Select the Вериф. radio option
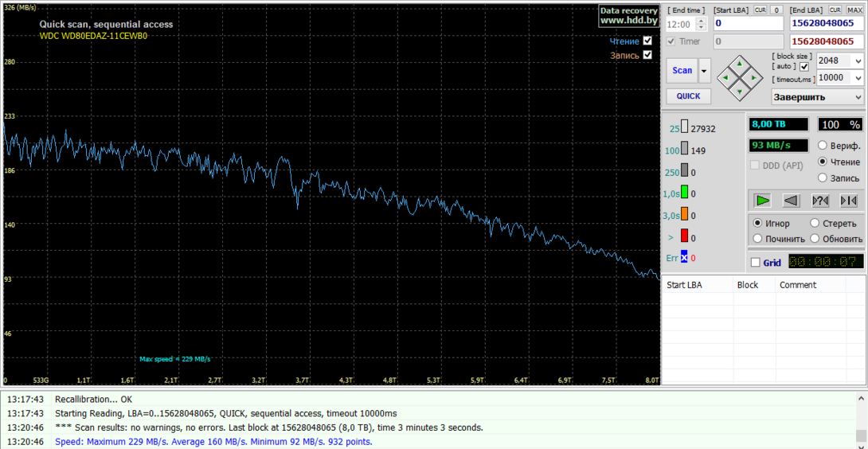The width and height of the screenshot is (868, 449). coord(823,146)
